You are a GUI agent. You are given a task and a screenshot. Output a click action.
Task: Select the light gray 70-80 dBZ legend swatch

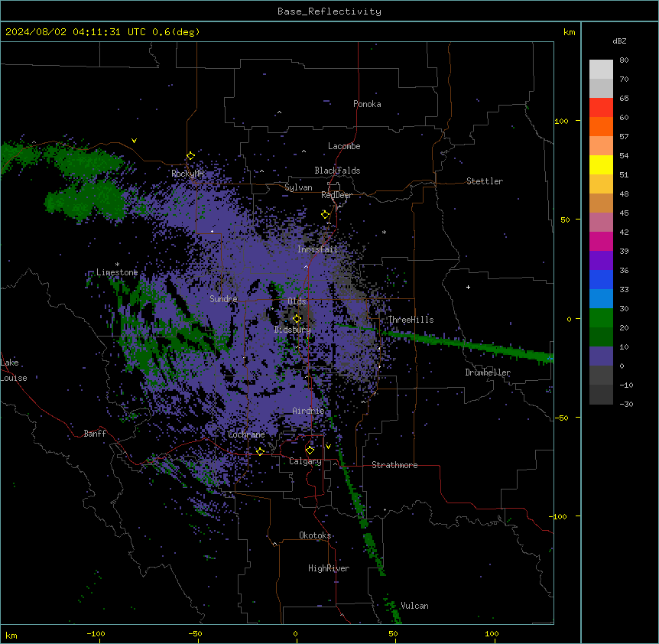601,70
